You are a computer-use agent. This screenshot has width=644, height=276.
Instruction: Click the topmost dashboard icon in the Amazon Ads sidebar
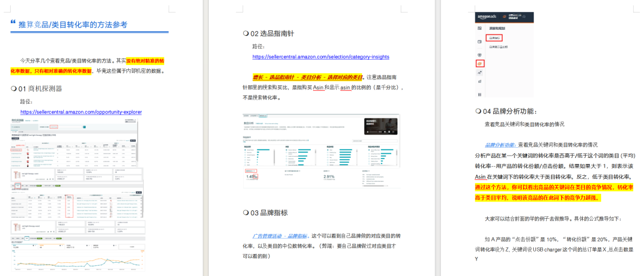480,29
